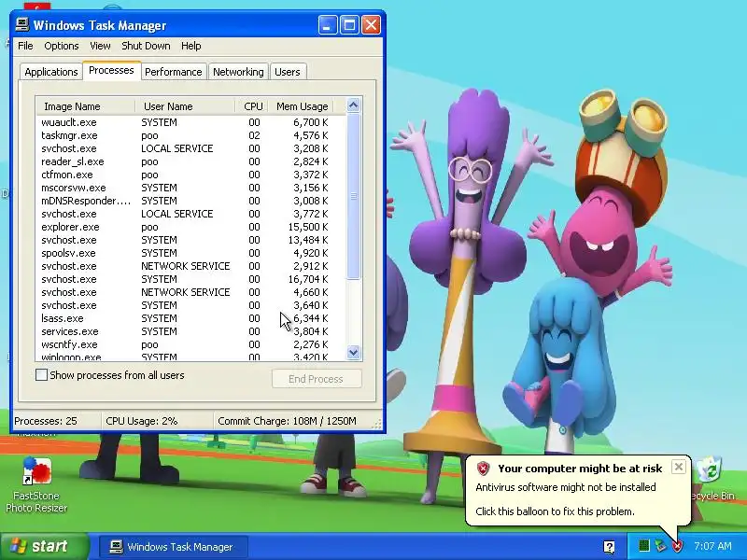The height and width of the screenshot is (560, 747).
Task: Switch to the Performance tab
Action: [174, 72]
